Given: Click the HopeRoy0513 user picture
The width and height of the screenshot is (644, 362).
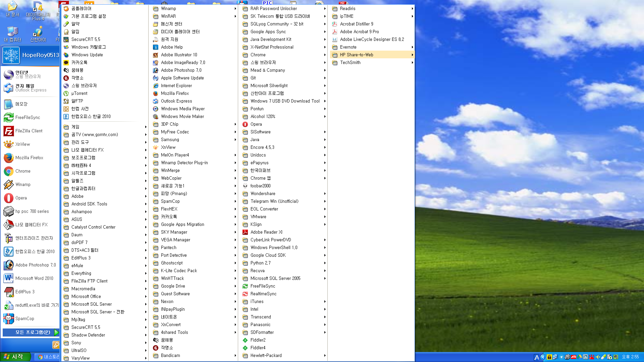Looking at the screenshot, I should point(11,55).
